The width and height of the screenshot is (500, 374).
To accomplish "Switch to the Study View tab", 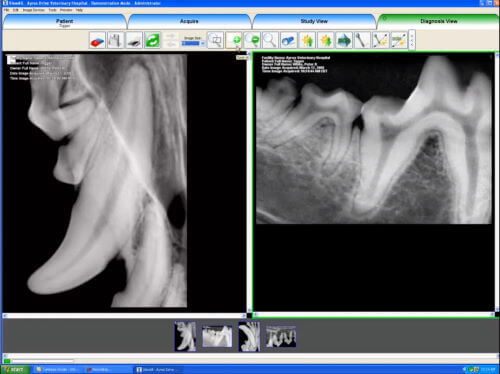I will [314, 22].
